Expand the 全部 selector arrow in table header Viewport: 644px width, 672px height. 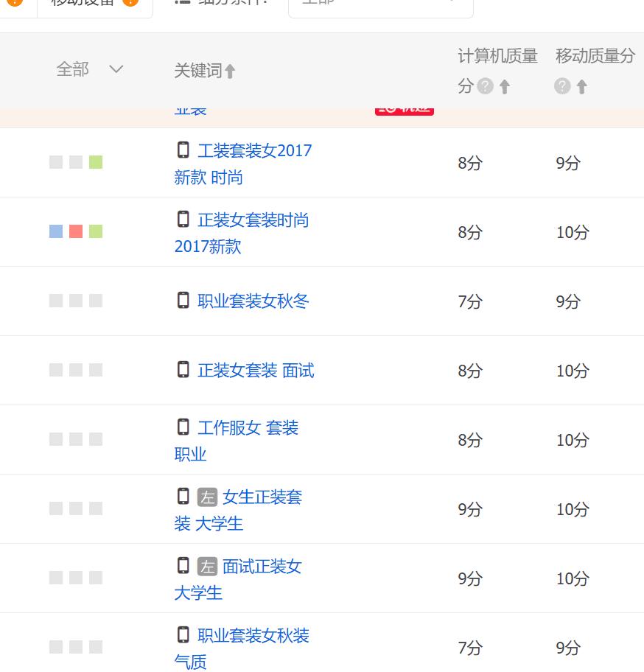pos(116,69)
